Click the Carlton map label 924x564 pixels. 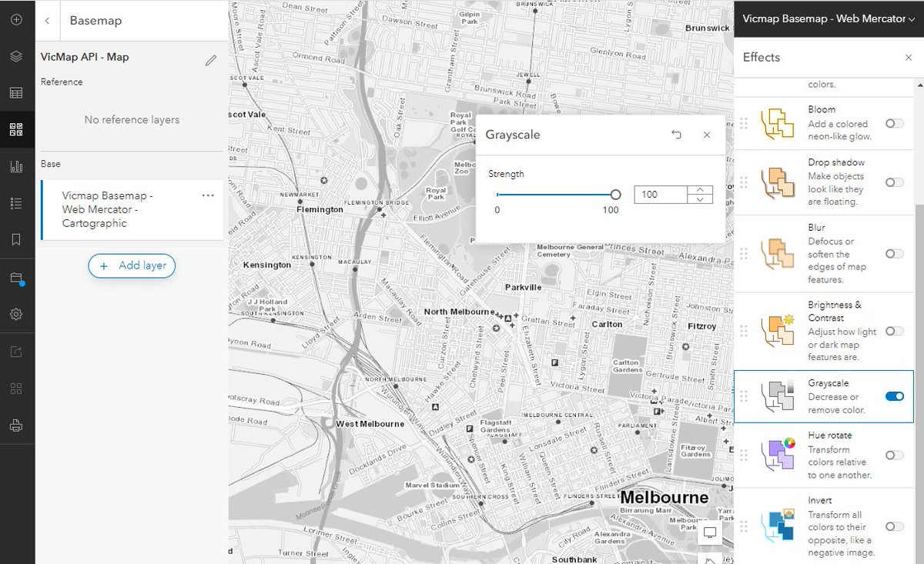point(607,325)
